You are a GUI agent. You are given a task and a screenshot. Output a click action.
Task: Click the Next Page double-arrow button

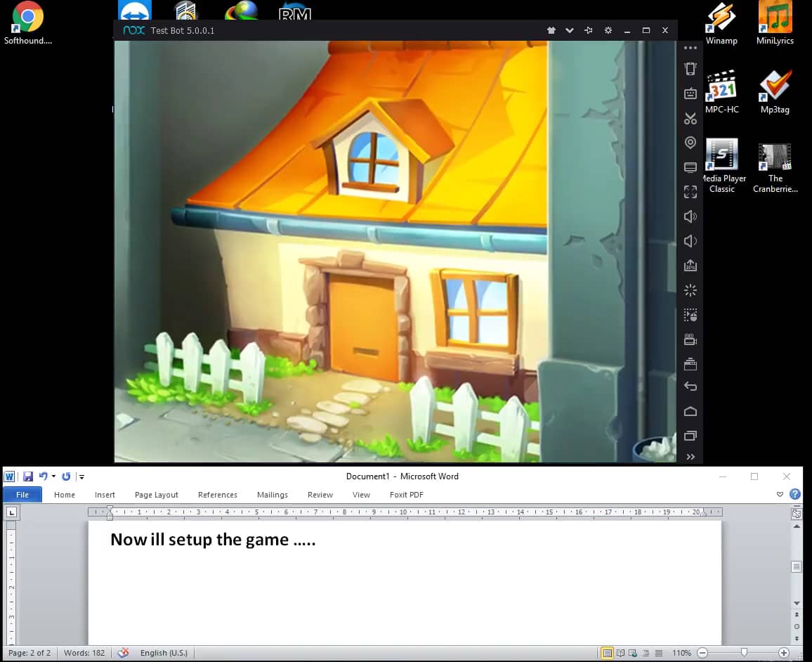point(797,638)
